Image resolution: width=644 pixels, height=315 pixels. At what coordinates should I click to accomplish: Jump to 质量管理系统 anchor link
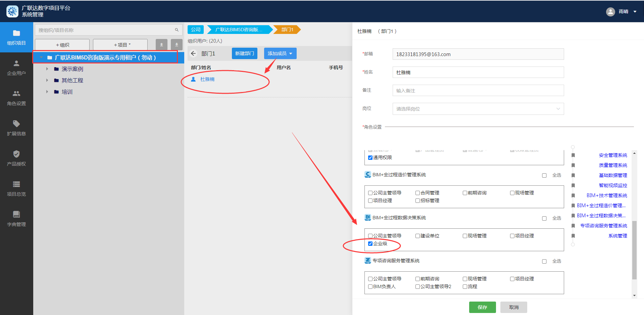point(613,165)
